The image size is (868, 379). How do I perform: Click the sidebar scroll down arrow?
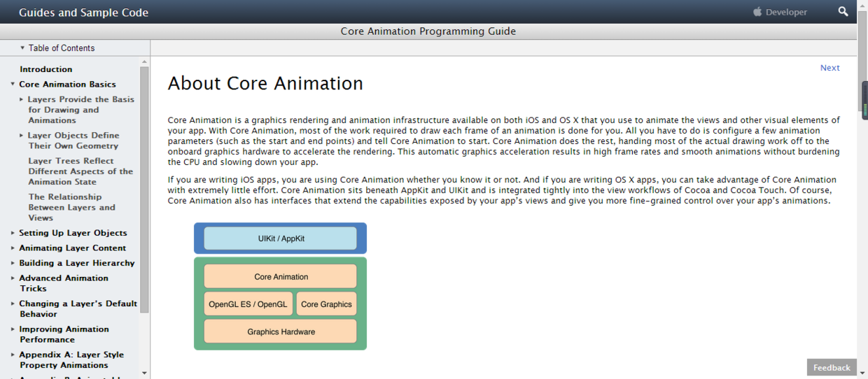point(144,373)
